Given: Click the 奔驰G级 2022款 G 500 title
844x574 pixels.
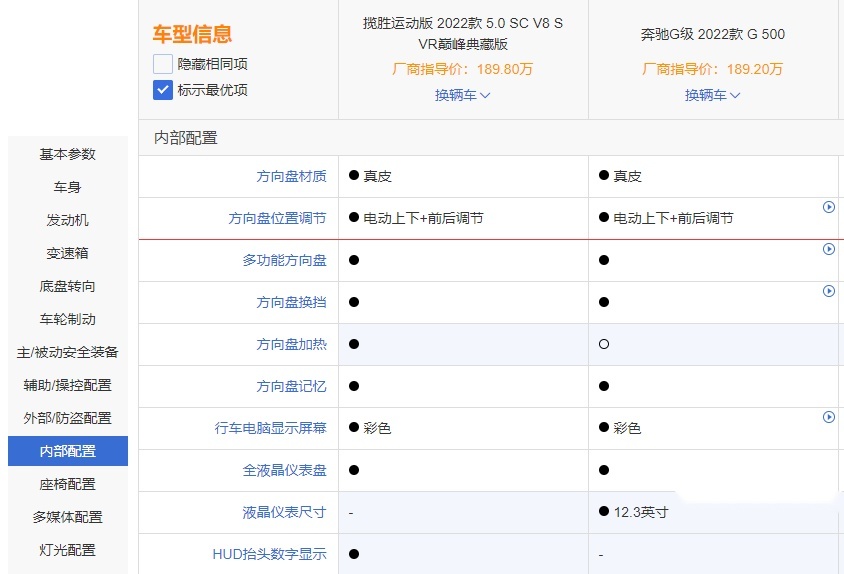Looking at the screenshot, I should click(712, 34).
